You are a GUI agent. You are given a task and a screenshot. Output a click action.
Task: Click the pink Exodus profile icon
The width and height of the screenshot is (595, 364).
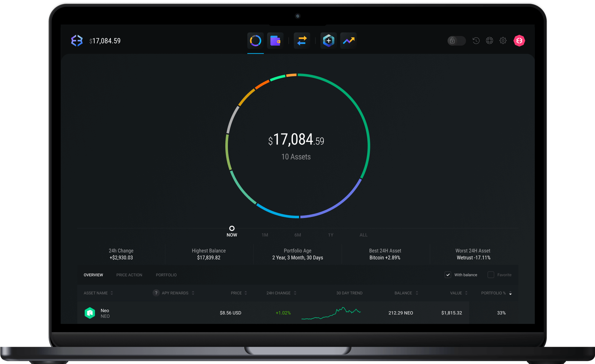(519, 41)
